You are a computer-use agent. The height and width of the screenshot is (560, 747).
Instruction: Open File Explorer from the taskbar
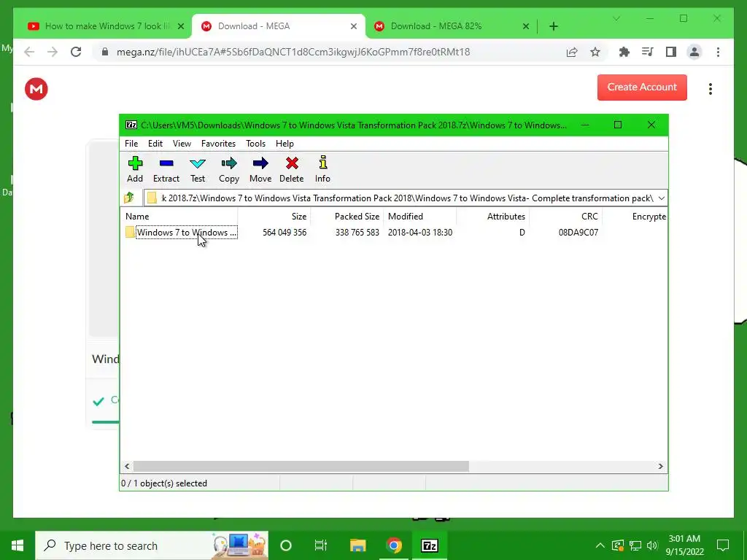(x=357, y=545)
